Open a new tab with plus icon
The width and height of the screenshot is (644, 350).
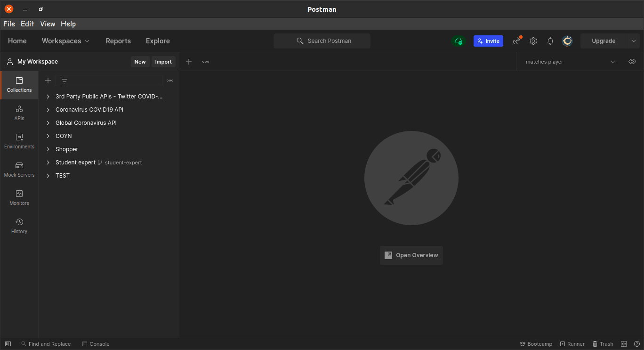click(x=189, y=62)
